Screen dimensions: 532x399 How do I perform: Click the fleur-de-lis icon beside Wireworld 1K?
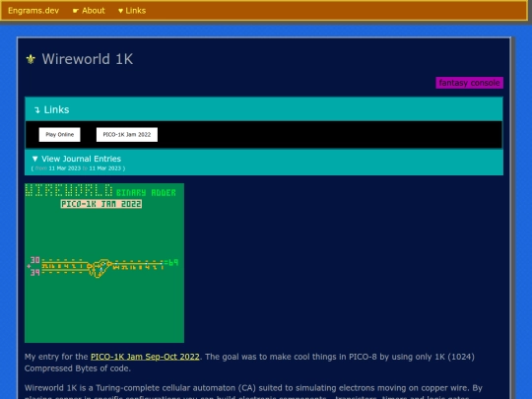click(31, 59)
